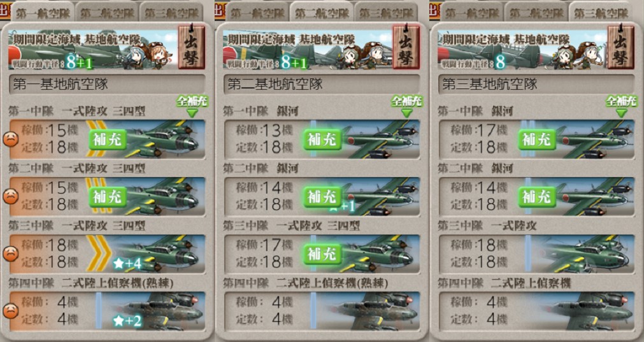Viewport: 644px width, 342px height.
Task: Select the ★+4 一式陸攻 三四型 plane slot
Action: [x=107, y=253]
